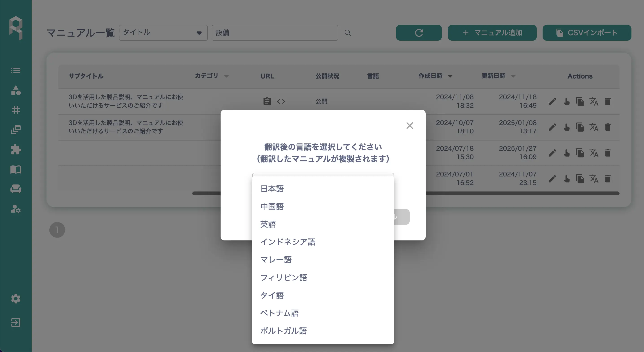Click the trash delete icon in first row

608,101
